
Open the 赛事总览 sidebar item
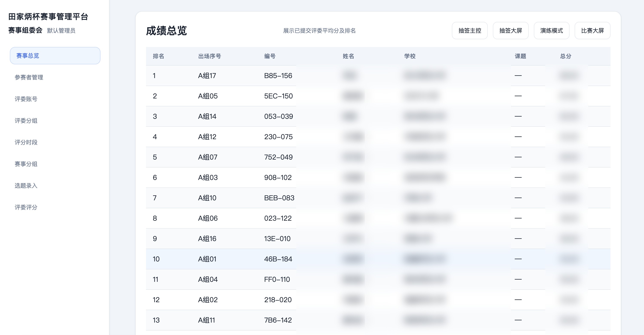(x=55, y=56)
